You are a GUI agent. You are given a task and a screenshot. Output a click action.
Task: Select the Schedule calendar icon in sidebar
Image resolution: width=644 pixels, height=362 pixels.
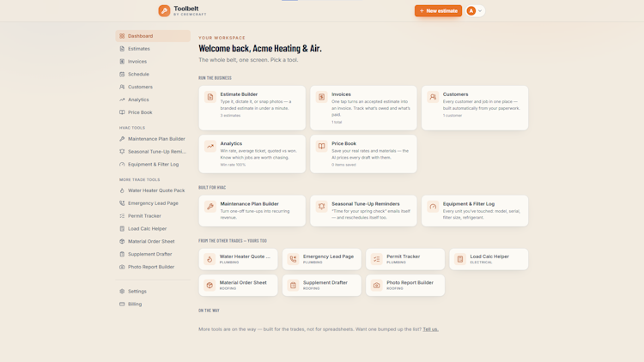(x=122, y=75)
